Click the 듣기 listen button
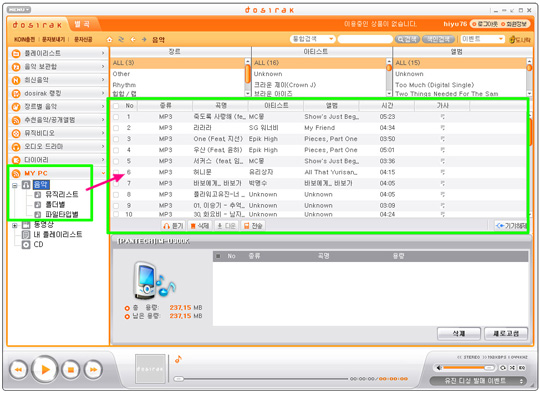The image size is (540, 393). (174, 226)
